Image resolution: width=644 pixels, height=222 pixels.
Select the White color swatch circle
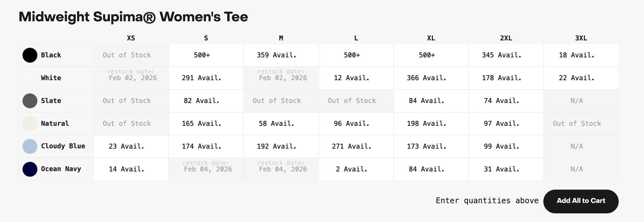pyautogui.click(x=30, y=78)
